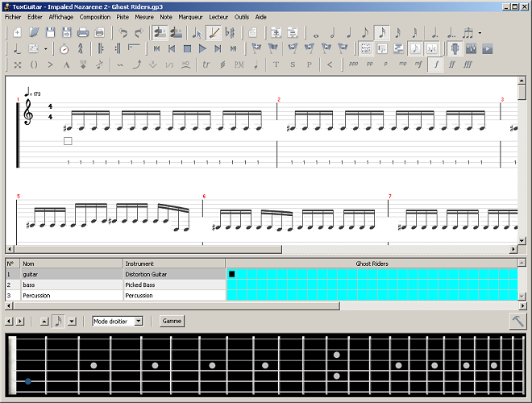Open the Marqueur menu

point(190,17)
